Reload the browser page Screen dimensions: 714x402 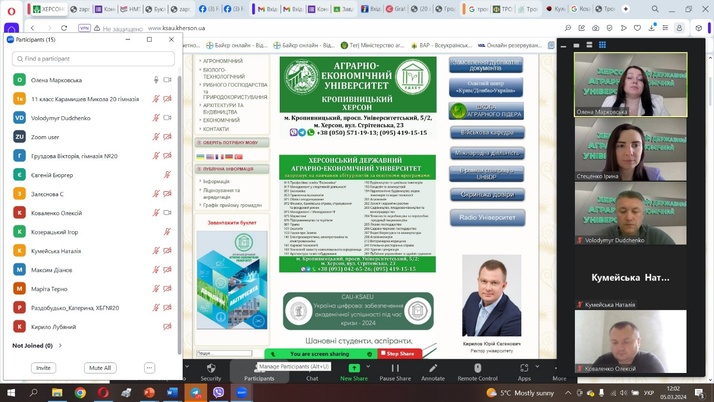tap(64, 28)
